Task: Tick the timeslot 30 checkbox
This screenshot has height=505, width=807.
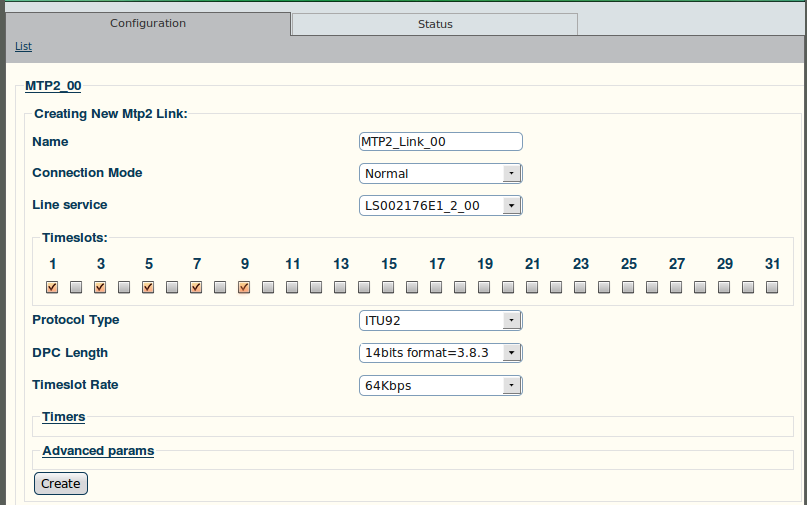Action: click(x=748, y=287)
